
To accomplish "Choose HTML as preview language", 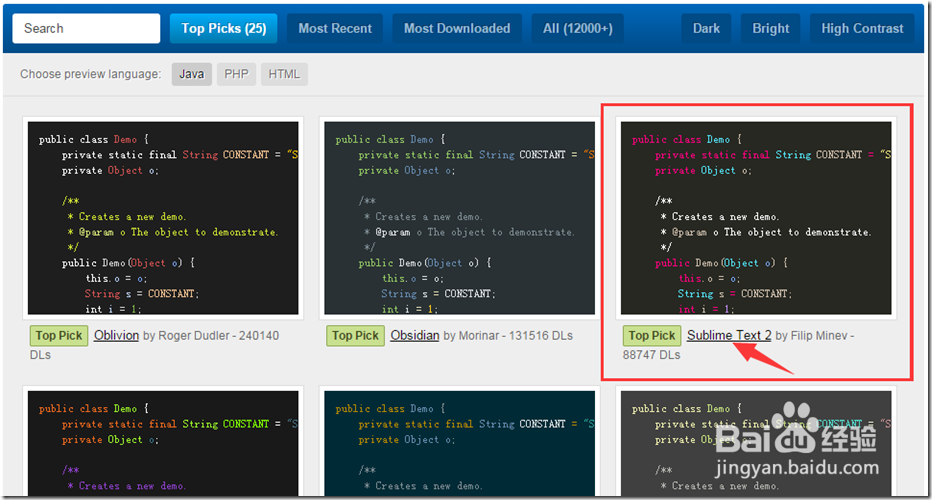I will coord(284,74).
